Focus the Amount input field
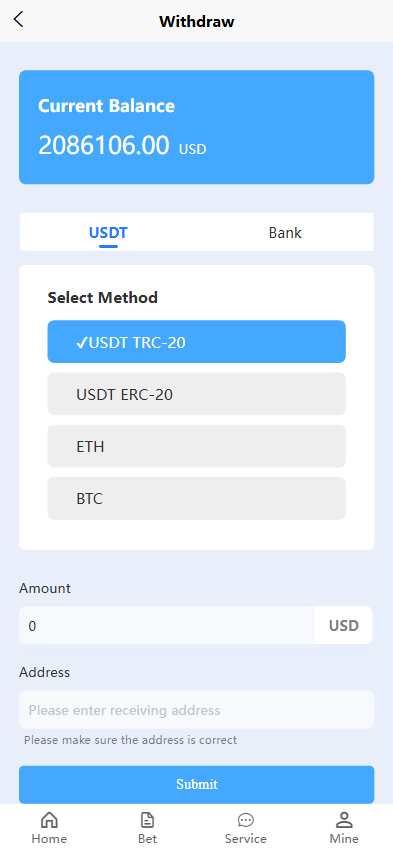Viewport: 393px width, 851px height. coord(167,625)
